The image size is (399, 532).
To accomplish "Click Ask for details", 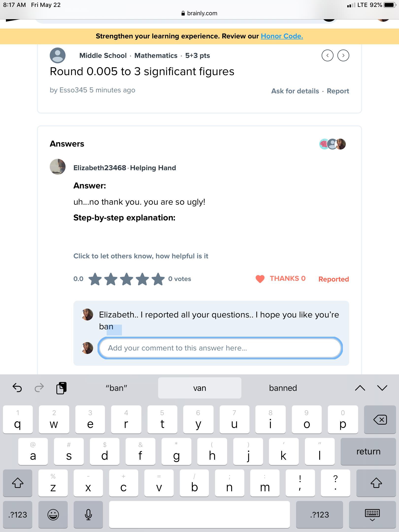I will tap(295, 91).
